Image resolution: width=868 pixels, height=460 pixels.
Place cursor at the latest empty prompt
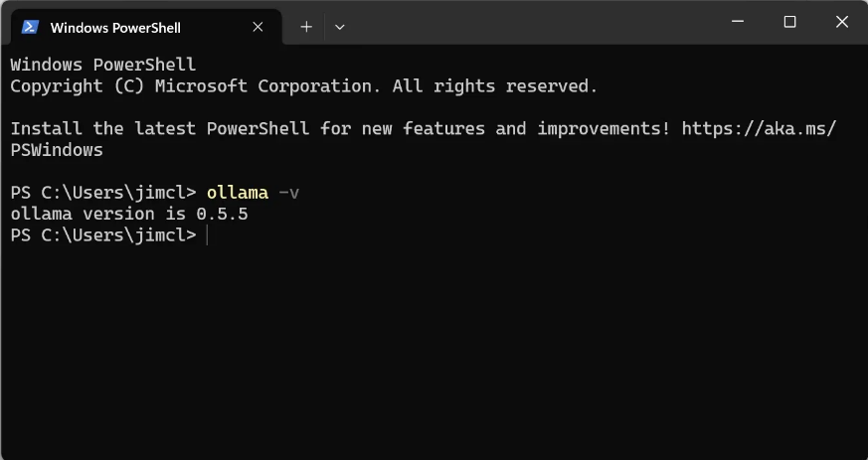click(x=208, y=235)
